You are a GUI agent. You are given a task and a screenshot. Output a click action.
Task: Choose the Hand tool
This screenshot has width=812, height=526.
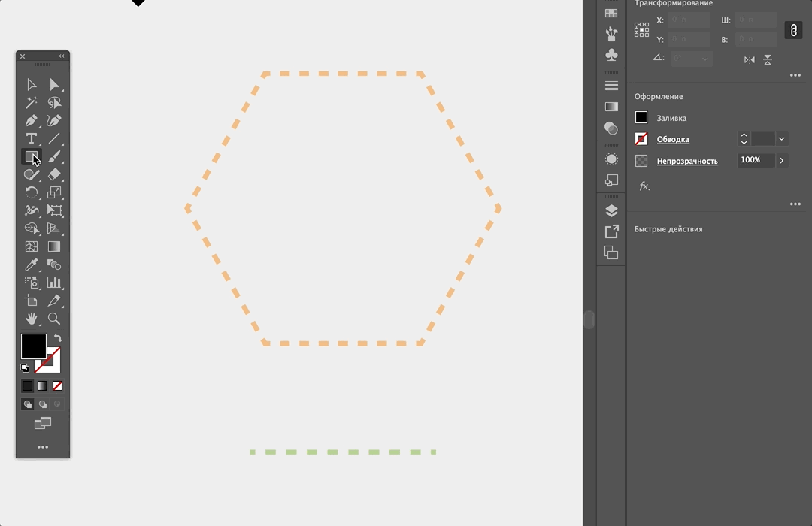[x=31, y=319]
